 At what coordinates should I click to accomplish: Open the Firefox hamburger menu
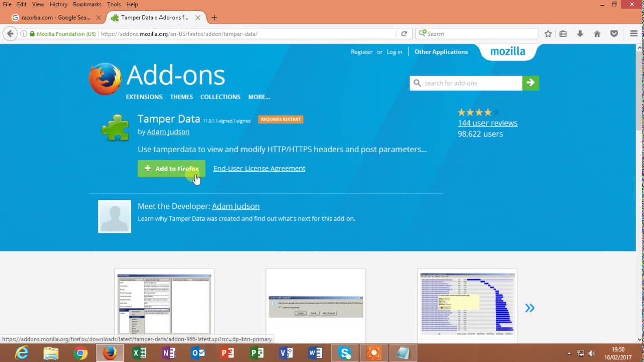(x=634, y=34)
